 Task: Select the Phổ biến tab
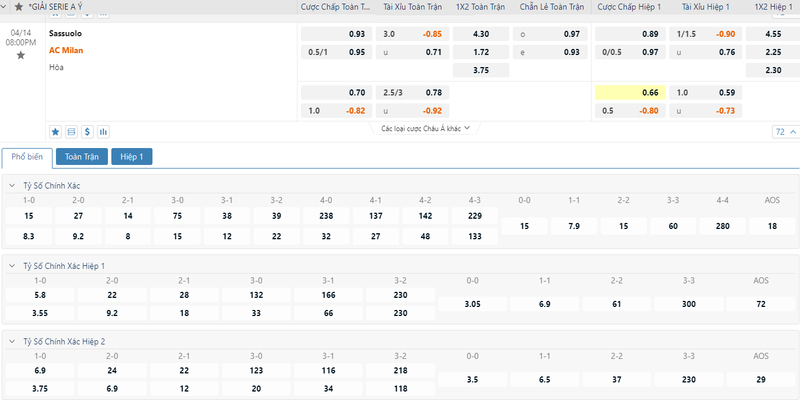[x=27, y=157]
